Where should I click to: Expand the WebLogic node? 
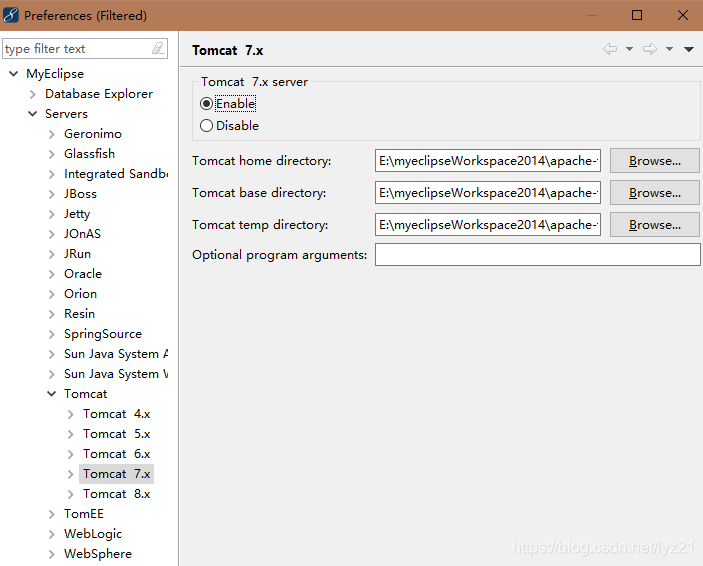click(52, 534)
